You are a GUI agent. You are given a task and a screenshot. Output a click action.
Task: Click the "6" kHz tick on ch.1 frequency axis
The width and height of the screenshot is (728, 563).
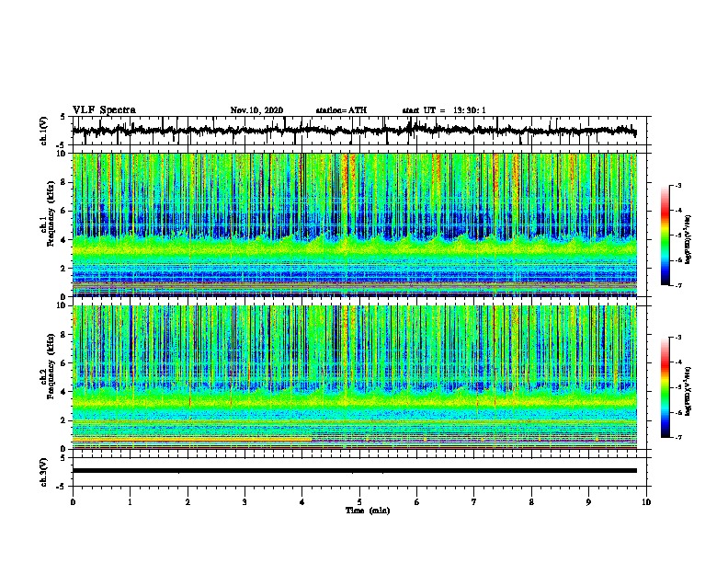[x=63, y=211]
